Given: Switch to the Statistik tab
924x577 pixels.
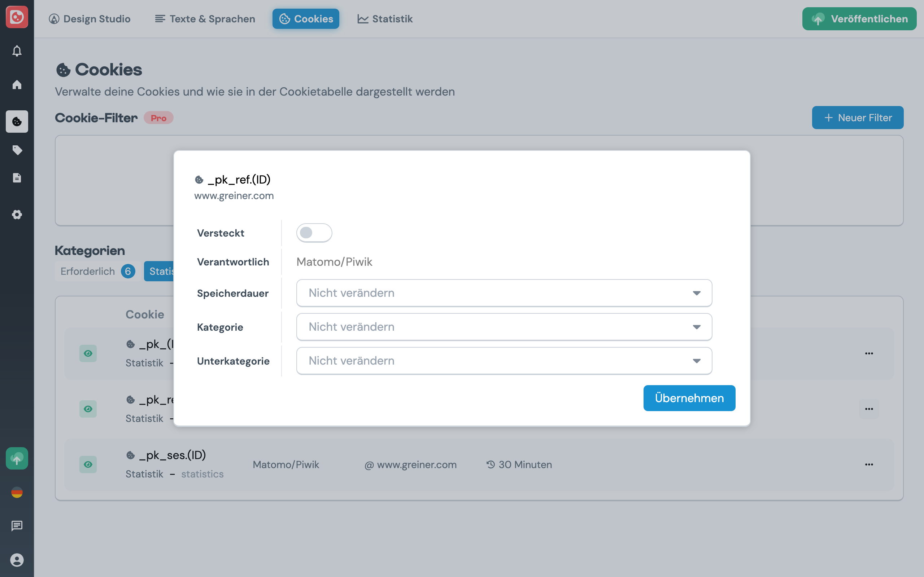Looking at the screenshot, I should coord(385,19).
